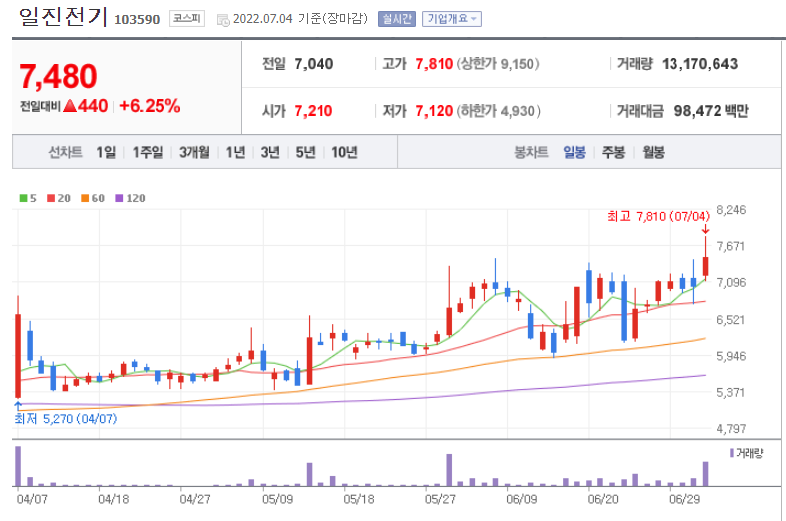
Task: Click the 코스피 market badge
Action: [186, 19]
